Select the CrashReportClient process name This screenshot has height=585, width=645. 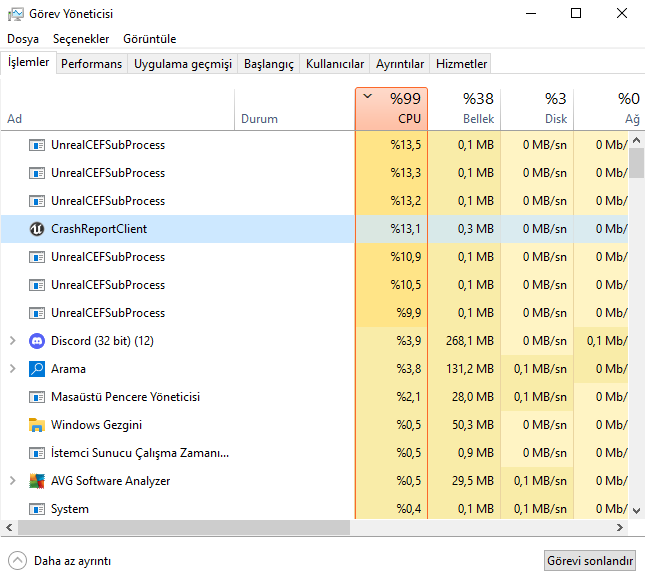point(99,229)
